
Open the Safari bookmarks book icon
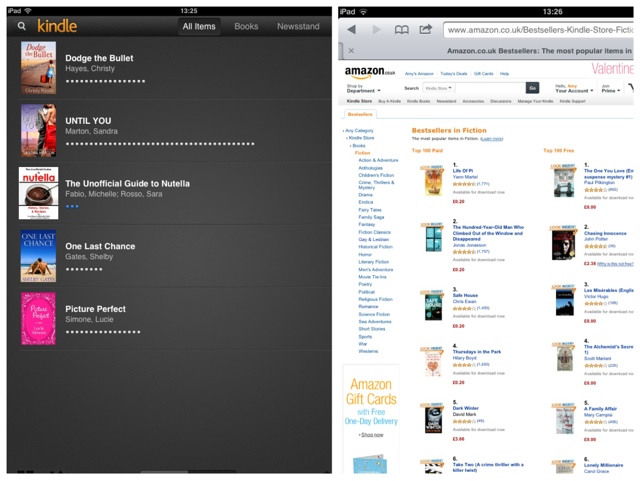click(401, 29)
